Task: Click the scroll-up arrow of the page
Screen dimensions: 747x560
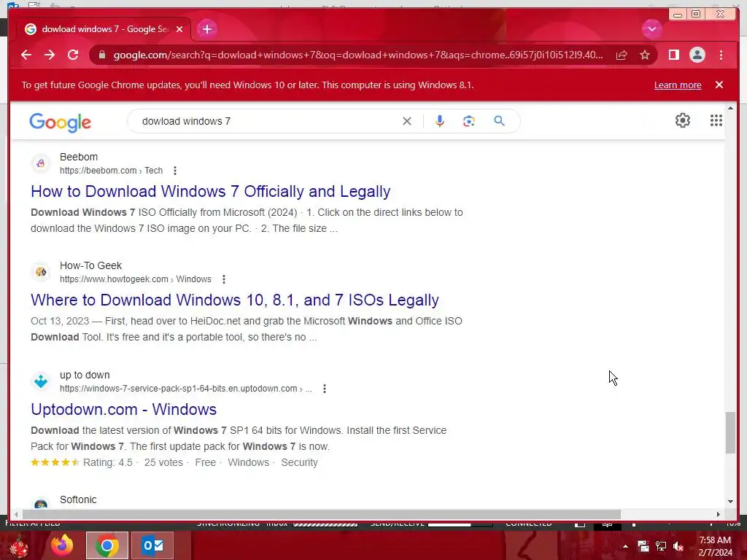Action: pos(730,109)
